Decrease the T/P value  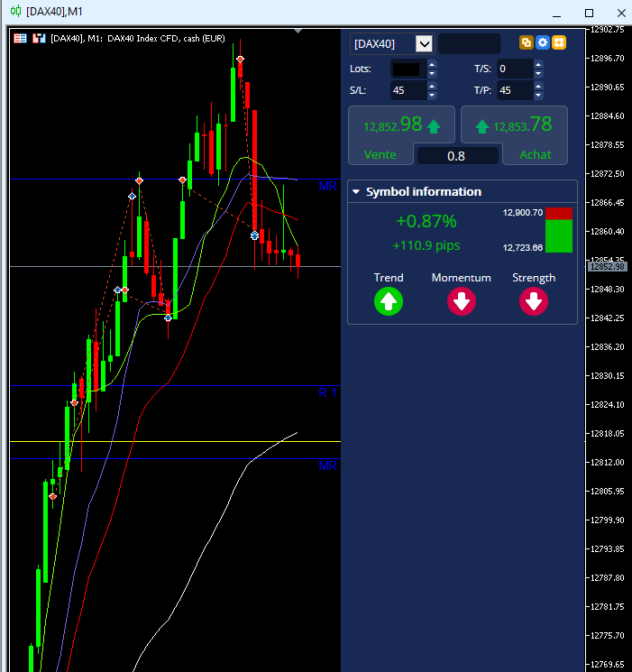[x=538, y=96]
